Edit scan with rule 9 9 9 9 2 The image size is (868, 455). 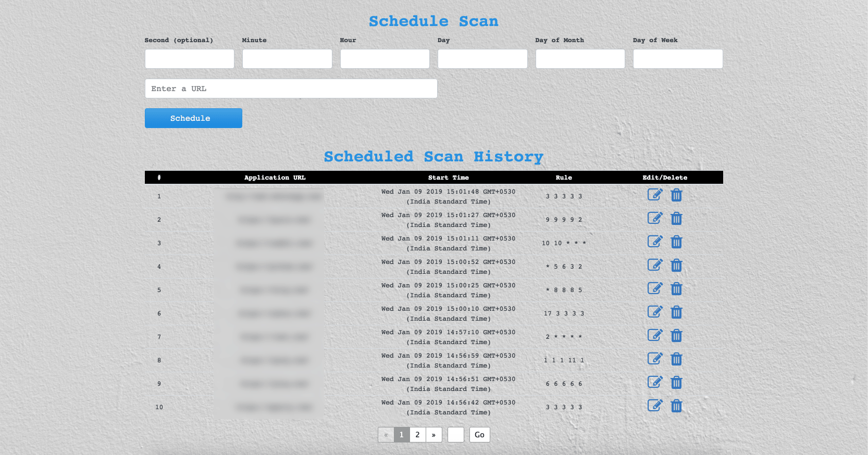655,218
